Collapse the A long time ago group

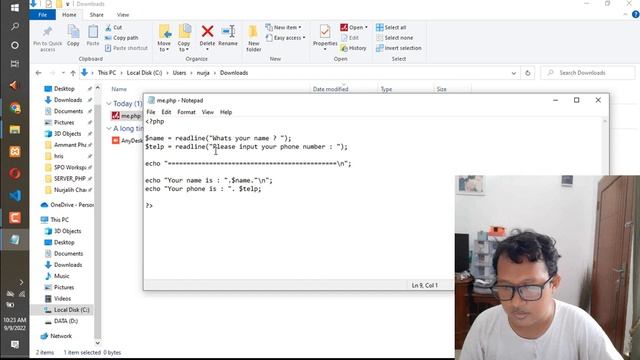coord(109,129)
